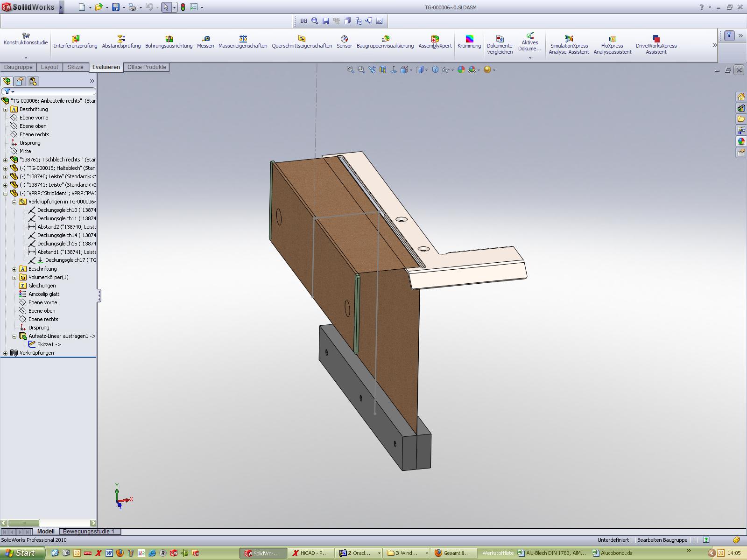This screenshot has height=560, width=747.
Task: Select the Deckungsgleich10 mate in tree
Action: pos(57,210)
